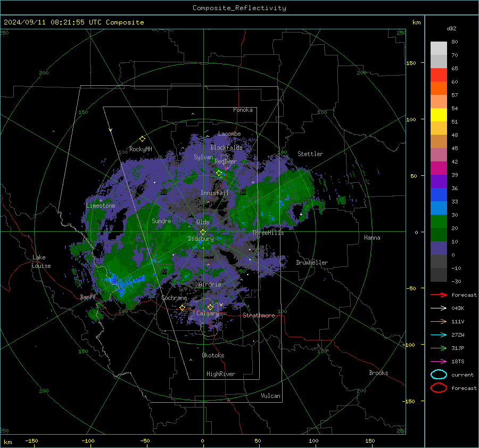The width and height of the screenshot is (479, 448).
Task: Click the magenta 18TS arrow legend icon
Action: click(x=439, y=362)
